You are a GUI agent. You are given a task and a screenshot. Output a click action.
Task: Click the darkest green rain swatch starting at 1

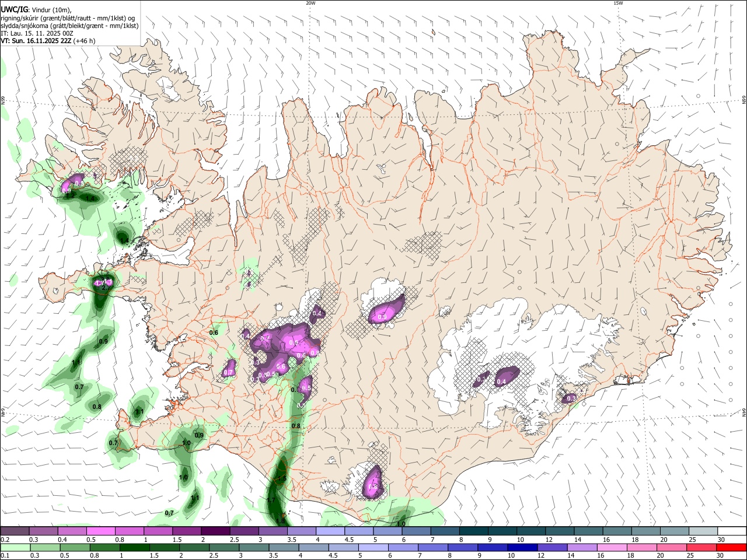point(134,548)
